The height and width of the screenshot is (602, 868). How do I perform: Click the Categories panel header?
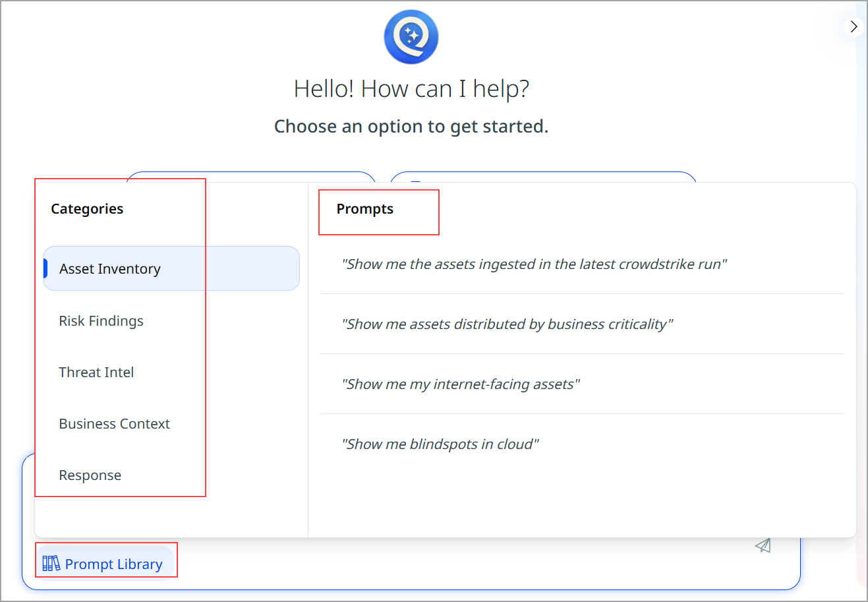[87, 208]
